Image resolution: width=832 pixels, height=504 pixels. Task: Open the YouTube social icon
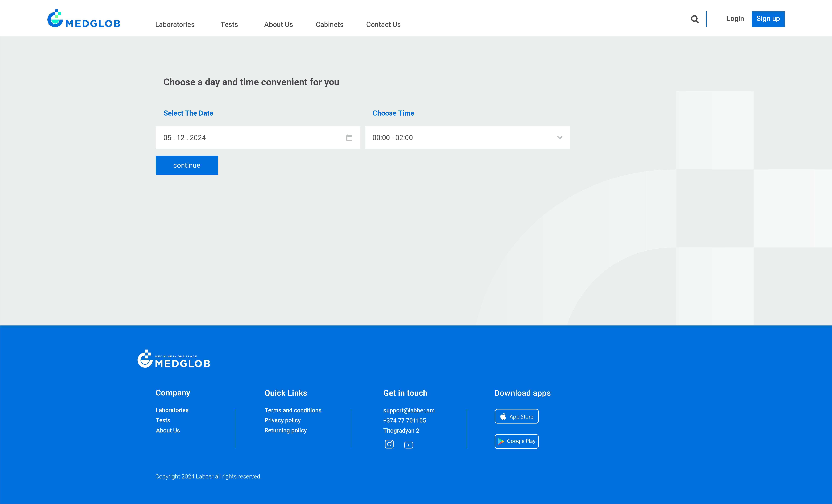[408, 445]
